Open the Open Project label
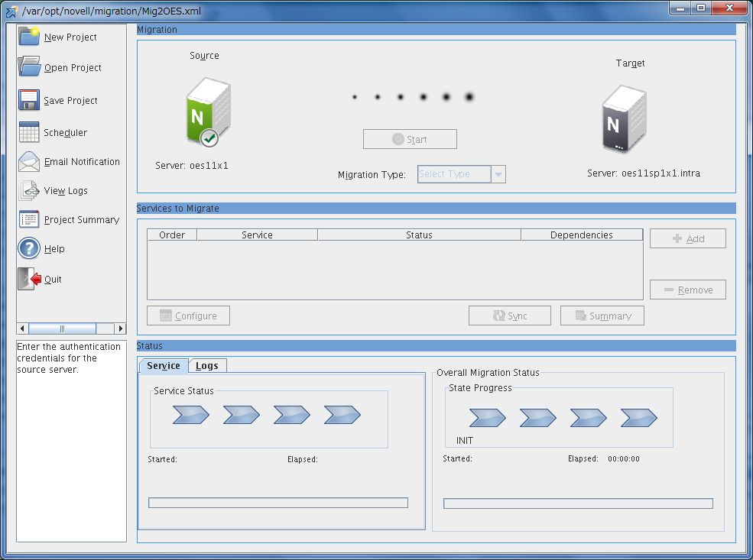The width and height of the screenshot is (753, 560). (x=73, y=68)
